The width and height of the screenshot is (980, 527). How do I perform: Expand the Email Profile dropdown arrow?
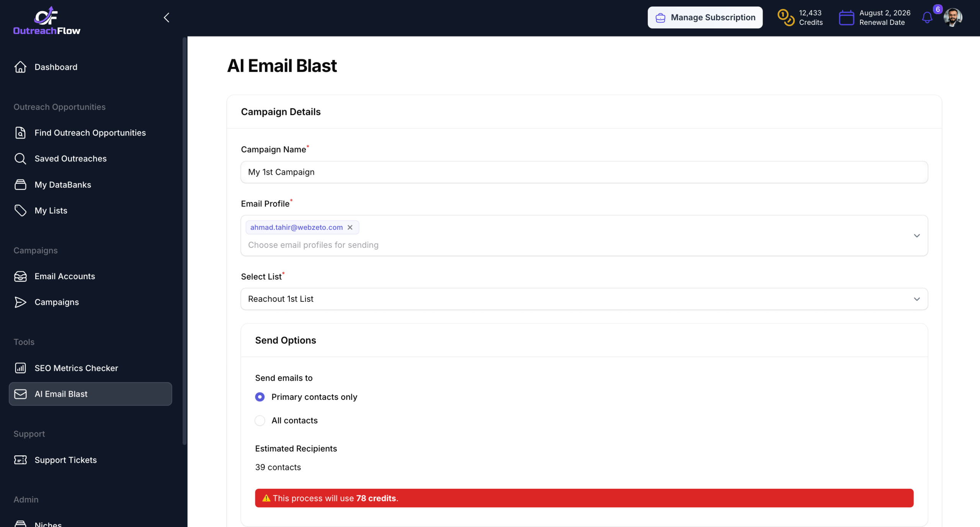(916, 236)
